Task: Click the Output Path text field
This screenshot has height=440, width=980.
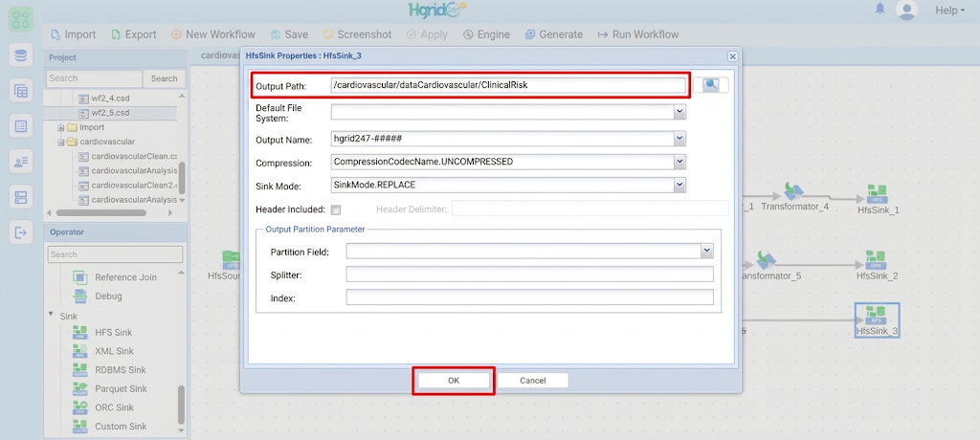Action: point(508,85)
